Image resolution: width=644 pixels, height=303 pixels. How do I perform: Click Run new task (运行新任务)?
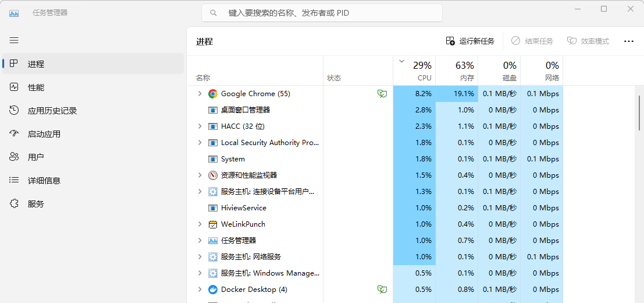470,41
